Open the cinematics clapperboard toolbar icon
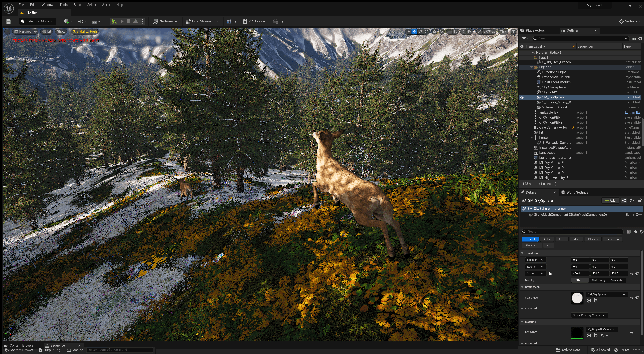The width and height of the screenshot is (644, 354). [x=96, y=21]
